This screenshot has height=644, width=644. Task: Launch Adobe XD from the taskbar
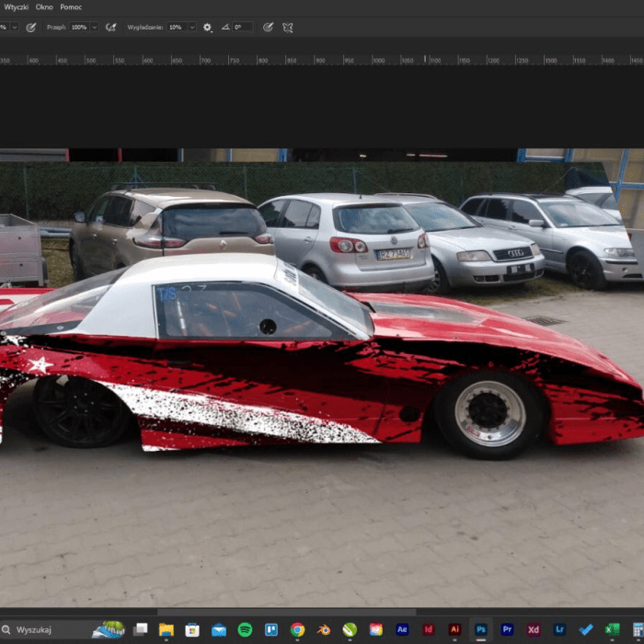pos(534,630)
